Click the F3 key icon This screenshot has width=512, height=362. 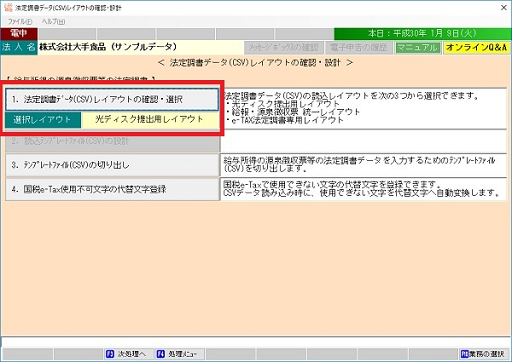[110, 354]
